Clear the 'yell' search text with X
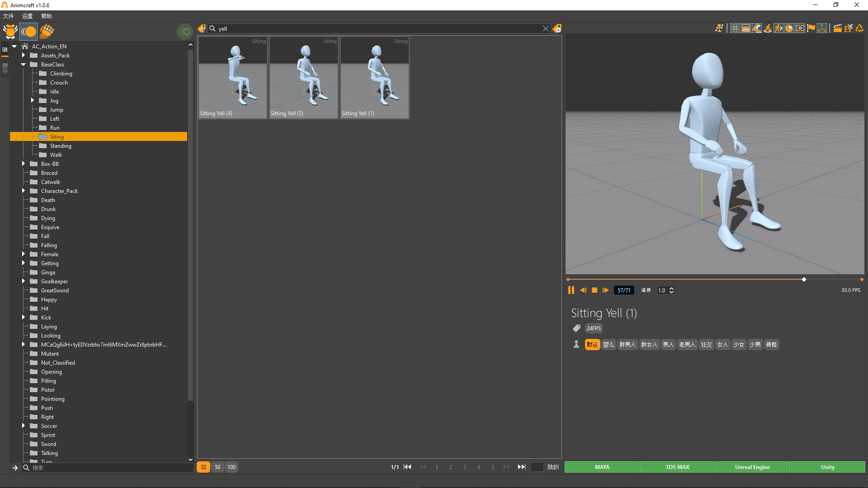 [546, 28]
